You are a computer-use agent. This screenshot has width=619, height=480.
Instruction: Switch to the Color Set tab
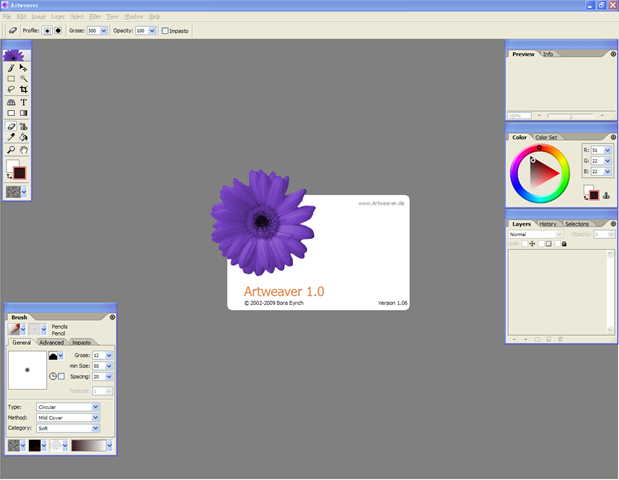point(546,137)
